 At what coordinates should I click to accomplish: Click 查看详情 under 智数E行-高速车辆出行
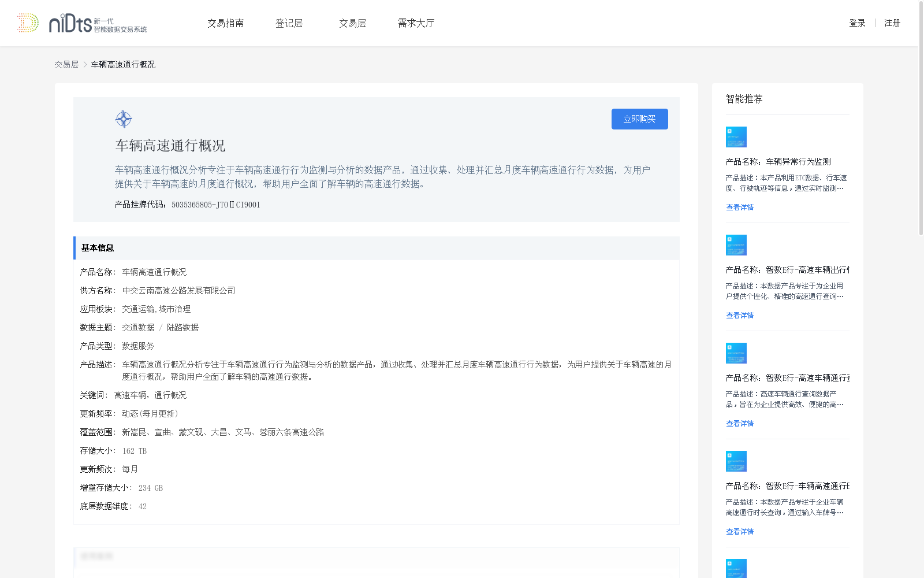(740, 316)
